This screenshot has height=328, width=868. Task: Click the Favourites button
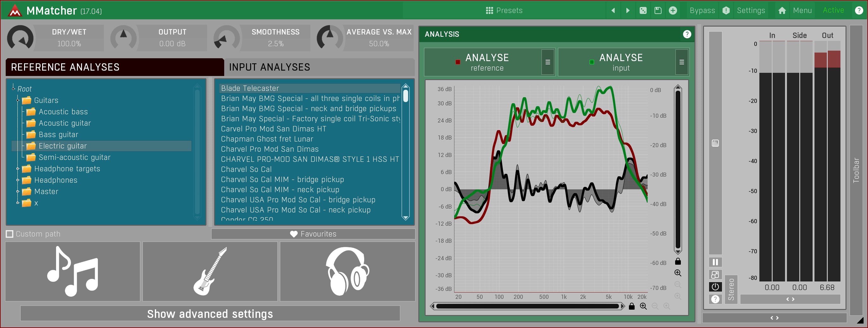tap(313, 234)
